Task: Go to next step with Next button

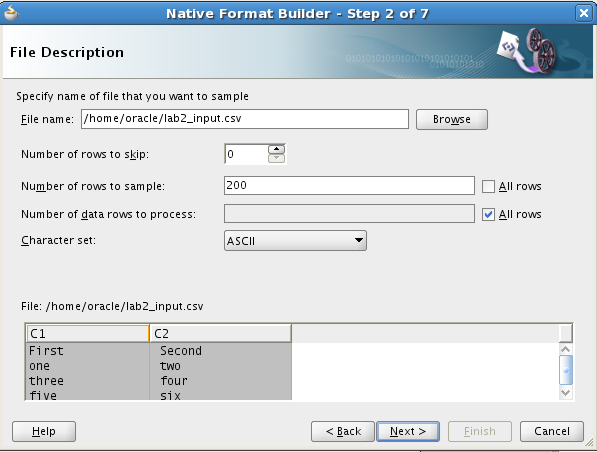Action: (408, 431)
